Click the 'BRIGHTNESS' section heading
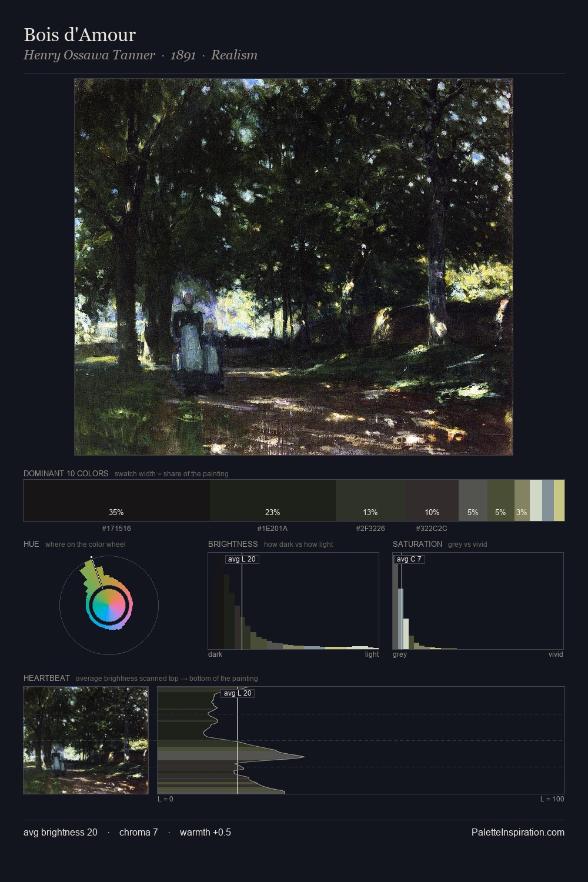This screenshot has height=882, width=588. pos(233,544)
